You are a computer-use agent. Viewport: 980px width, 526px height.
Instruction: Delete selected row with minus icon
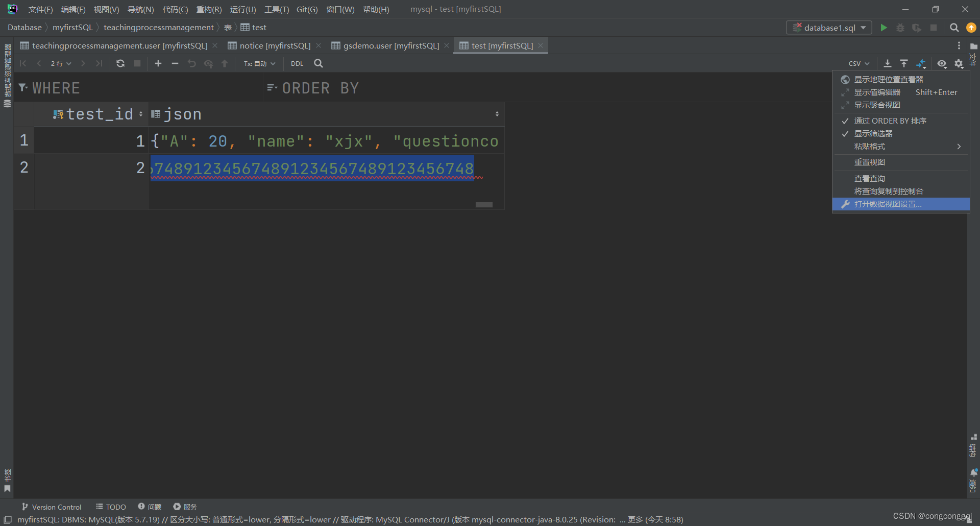pos(175,63)
